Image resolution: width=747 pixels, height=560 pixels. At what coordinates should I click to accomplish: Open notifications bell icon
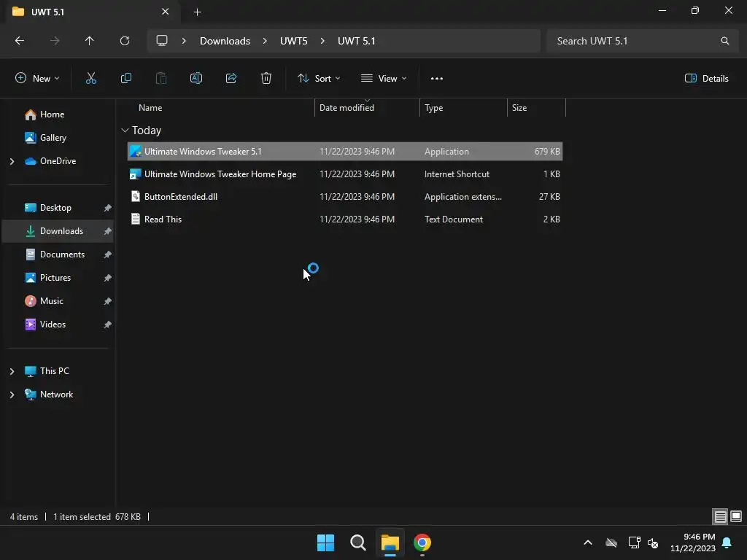click(x=727, y=542)
